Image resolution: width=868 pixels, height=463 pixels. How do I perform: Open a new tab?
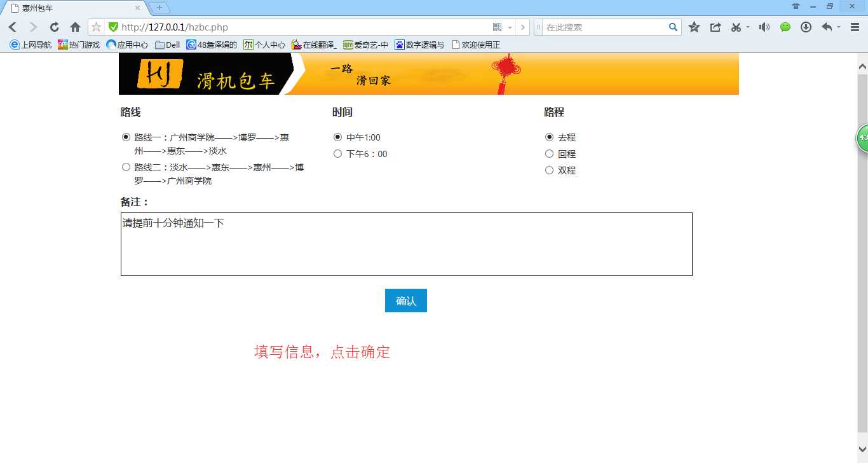tap(159, 8)
